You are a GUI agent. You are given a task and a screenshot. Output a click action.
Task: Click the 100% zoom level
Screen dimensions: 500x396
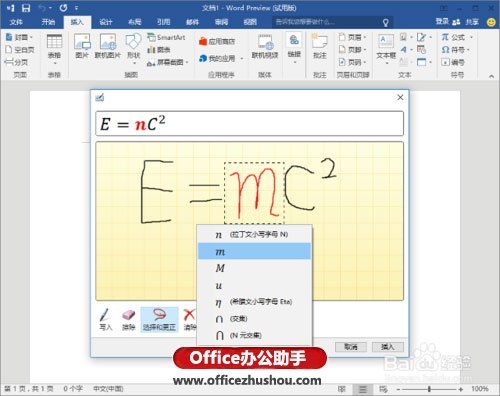[480, 389]
